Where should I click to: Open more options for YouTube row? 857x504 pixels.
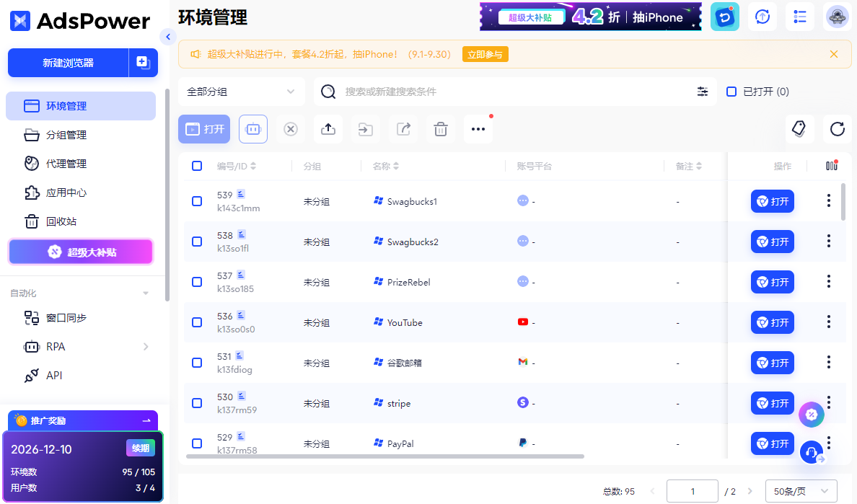pos(829,322)
